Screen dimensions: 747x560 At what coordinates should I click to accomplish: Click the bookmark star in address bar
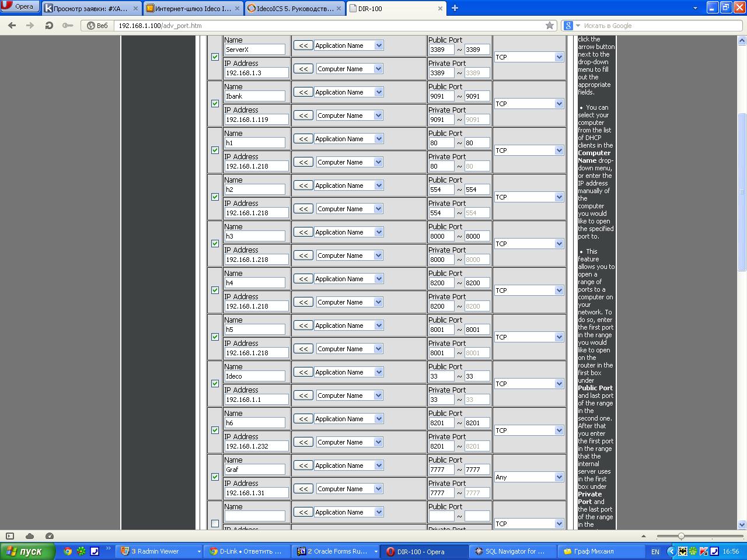(x=549, y=26)
